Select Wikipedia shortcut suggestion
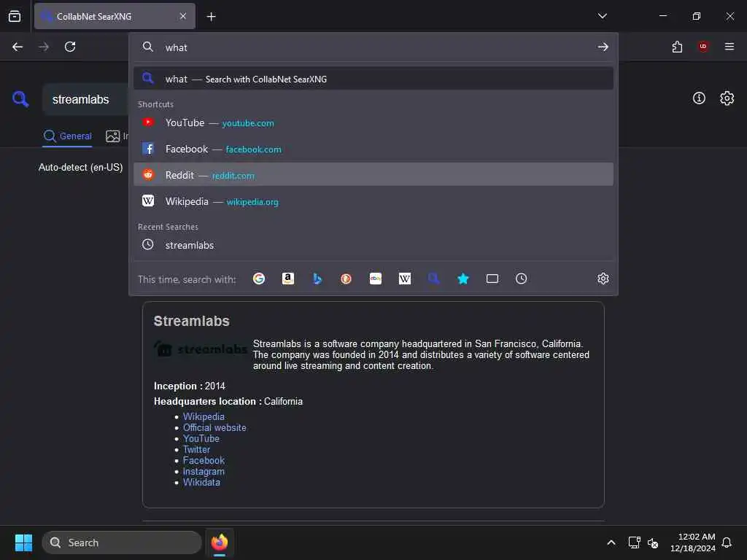 (x=373, y=201)
